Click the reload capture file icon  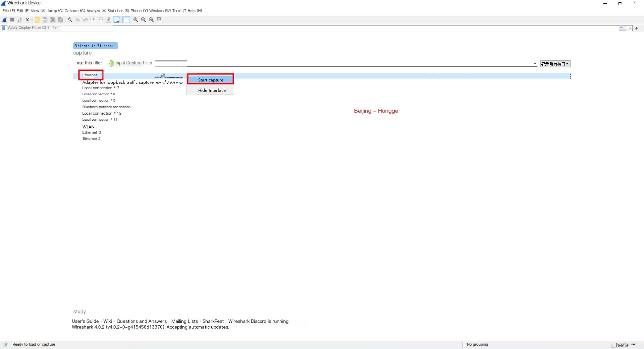(x=60, y=20)
